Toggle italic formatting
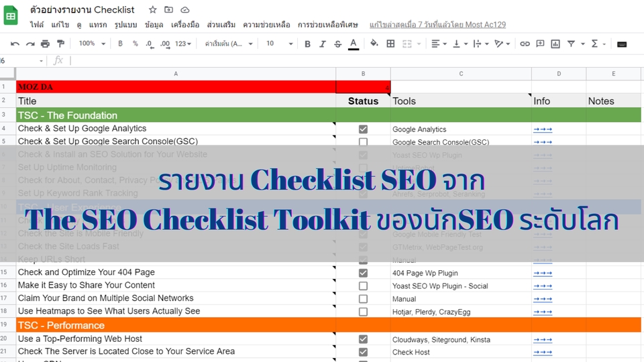 323,44
